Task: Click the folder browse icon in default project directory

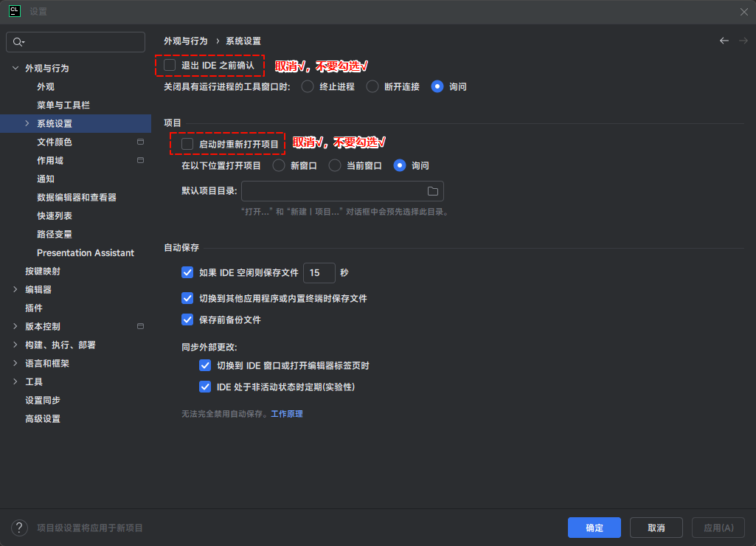Action: pyautogui.click(x=433, y=191)
